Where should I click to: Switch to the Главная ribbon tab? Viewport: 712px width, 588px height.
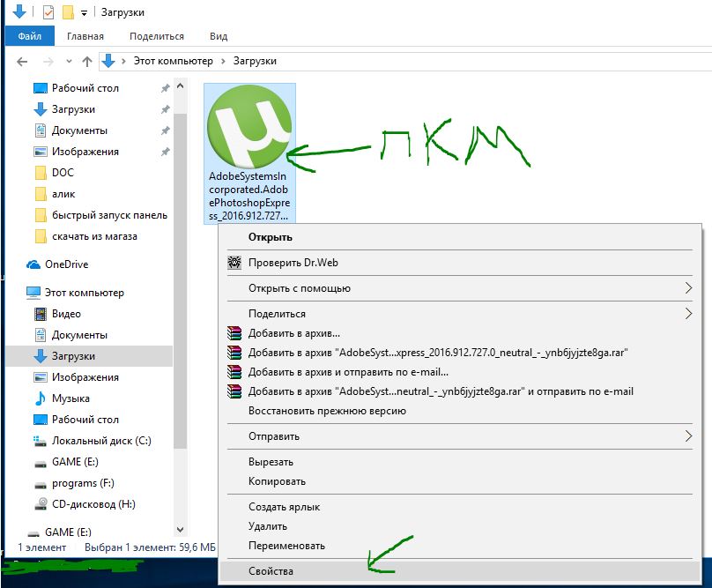[x=85, y=36]
